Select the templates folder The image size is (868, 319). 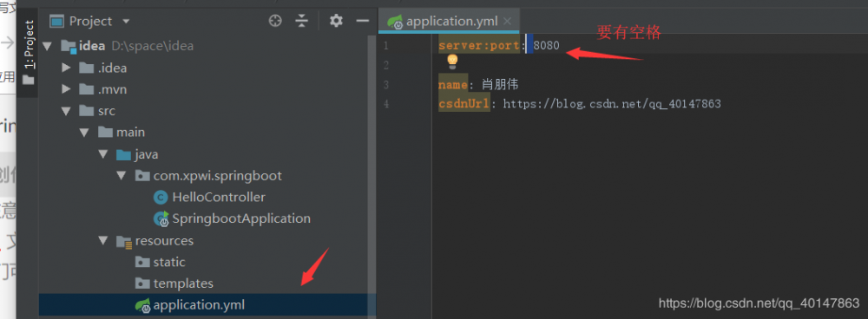point(183,283)
